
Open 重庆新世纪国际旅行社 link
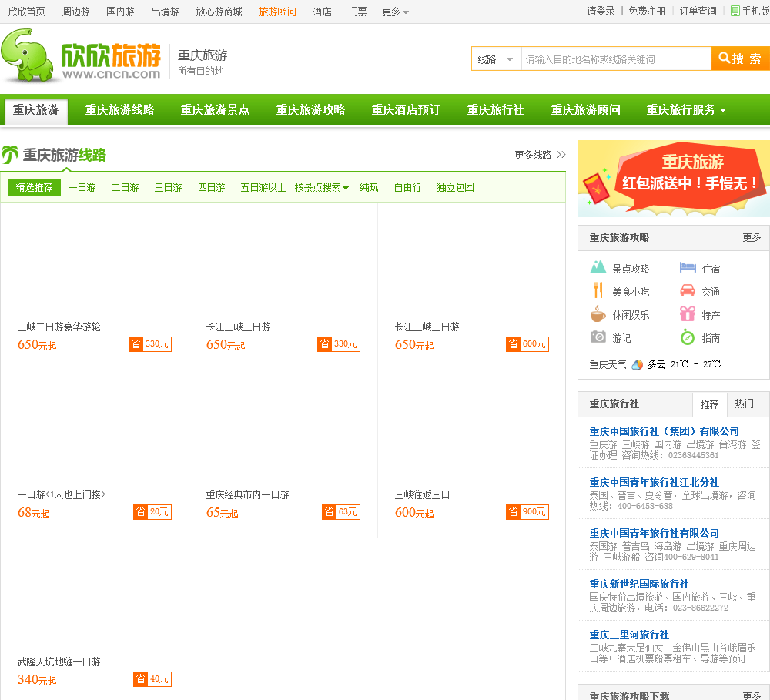(x=639, y=584)
